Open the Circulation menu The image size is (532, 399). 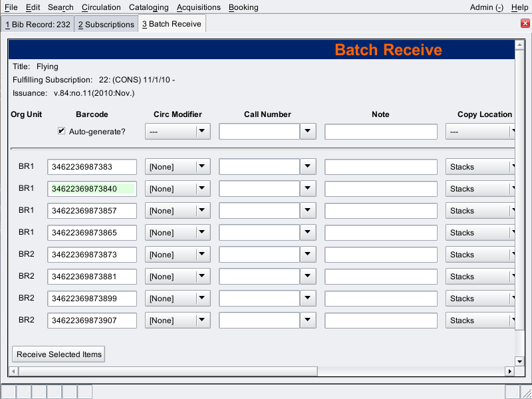[x=101, y=7]
